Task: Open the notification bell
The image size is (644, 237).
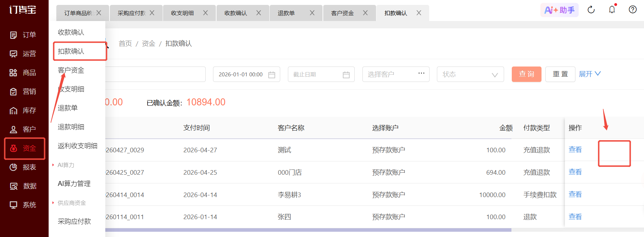Action: (612, 10)
